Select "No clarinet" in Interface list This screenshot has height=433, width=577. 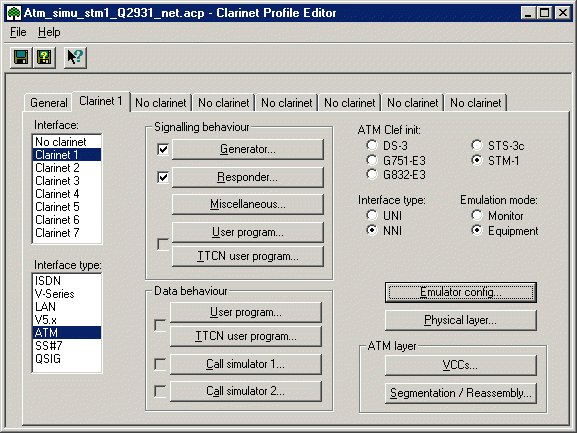click(67, 142)
